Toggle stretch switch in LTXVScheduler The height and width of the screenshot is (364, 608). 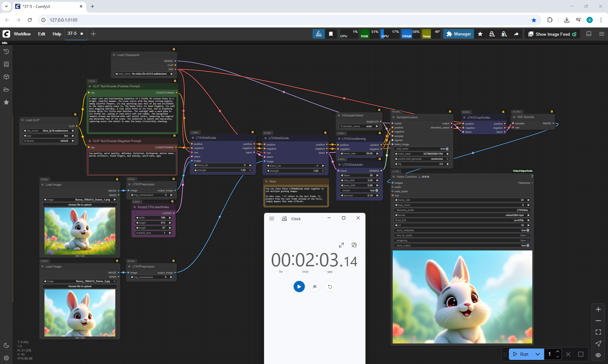click(x=377, y=190)
